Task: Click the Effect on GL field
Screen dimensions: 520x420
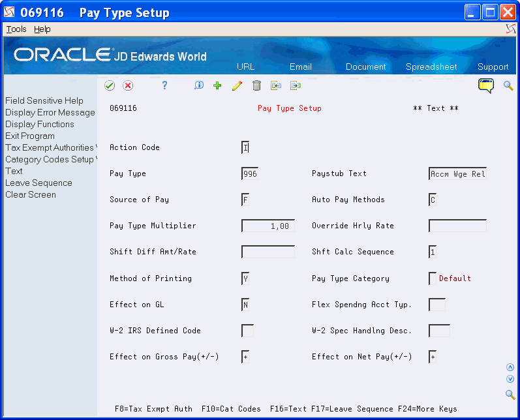Action: [x=245, y=305]
